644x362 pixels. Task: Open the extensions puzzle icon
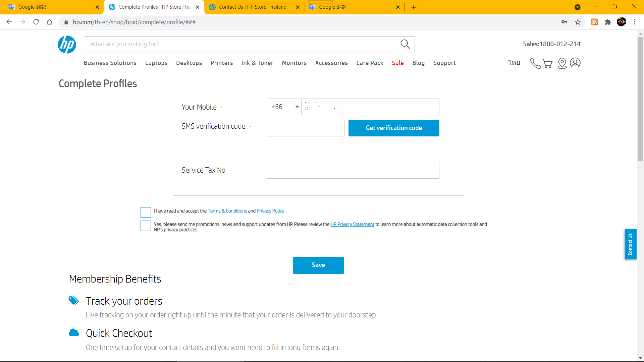click(608, 22)
